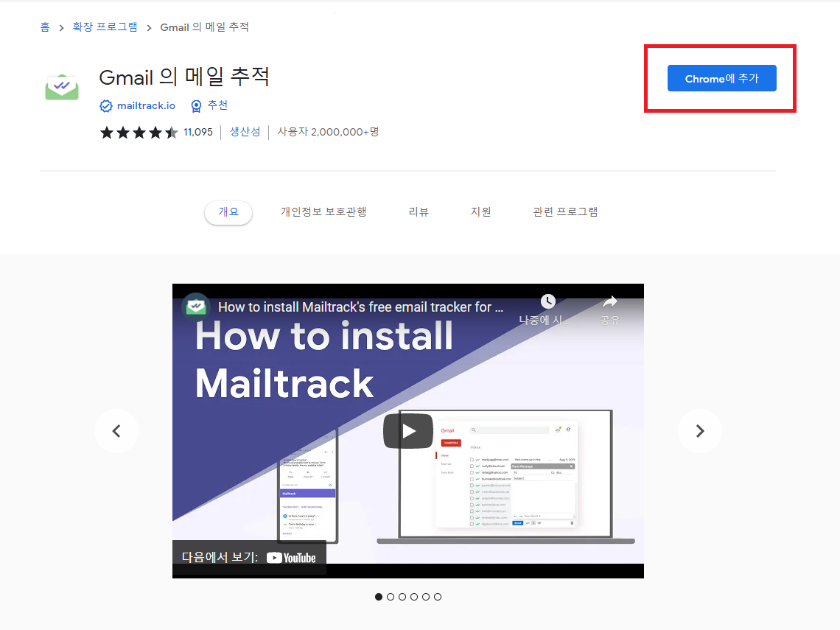Select the first carousel dot
This screenshot has height=630, width=840.
(x=379, y=597)
